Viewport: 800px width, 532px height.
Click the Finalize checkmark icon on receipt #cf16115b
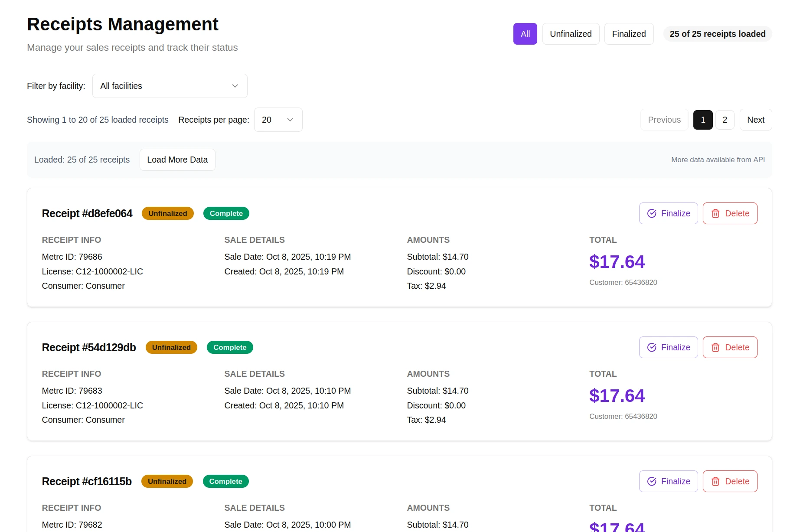651,481
